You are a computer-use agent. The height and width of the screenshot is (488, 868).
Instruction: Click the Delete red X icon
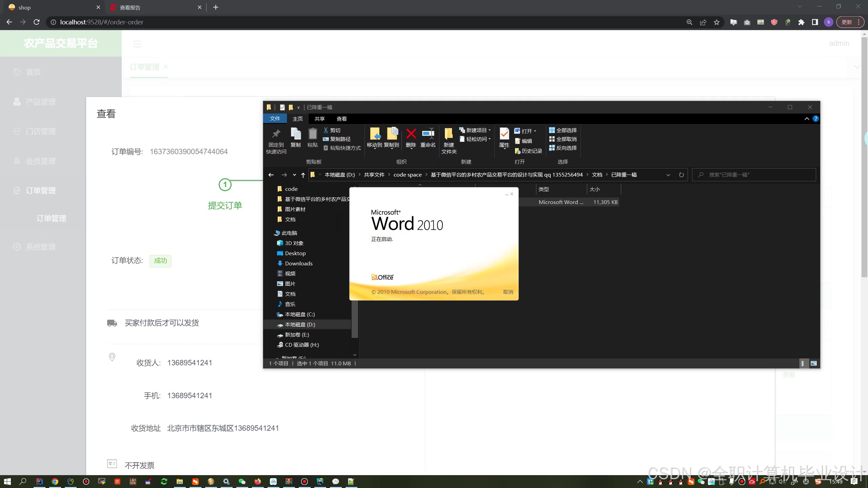[x=411, y=134]
